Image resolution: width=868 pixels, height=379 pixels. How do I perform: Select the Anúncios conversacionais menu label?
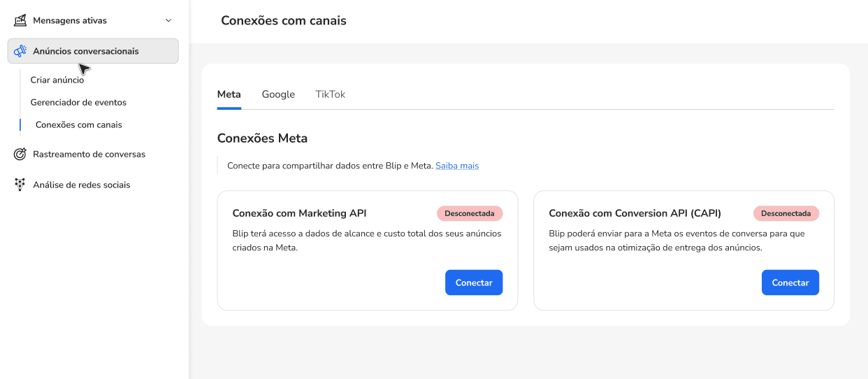tap(86, 51)
